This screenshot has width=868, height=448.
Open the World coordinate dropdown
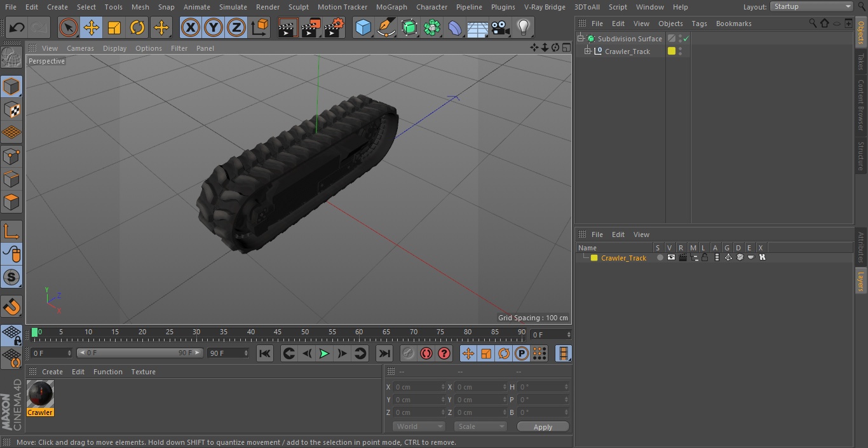[419, 426]
